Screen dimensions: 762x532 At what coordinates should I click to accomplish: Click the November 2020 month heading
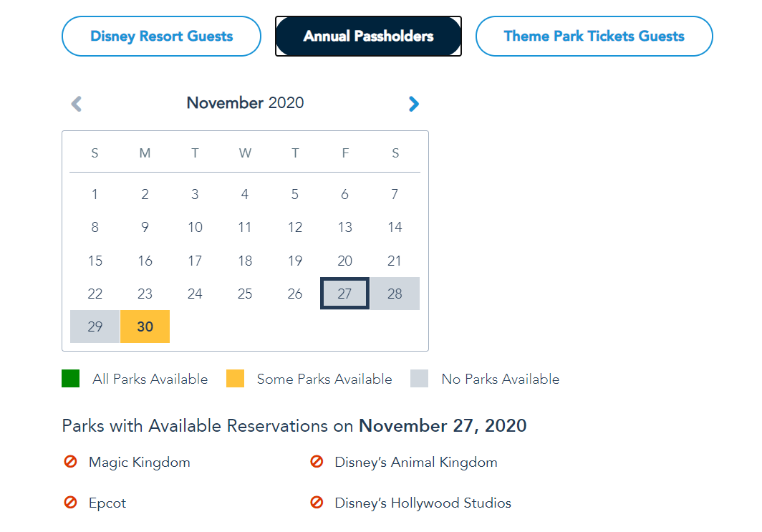[x=245, y=103]
